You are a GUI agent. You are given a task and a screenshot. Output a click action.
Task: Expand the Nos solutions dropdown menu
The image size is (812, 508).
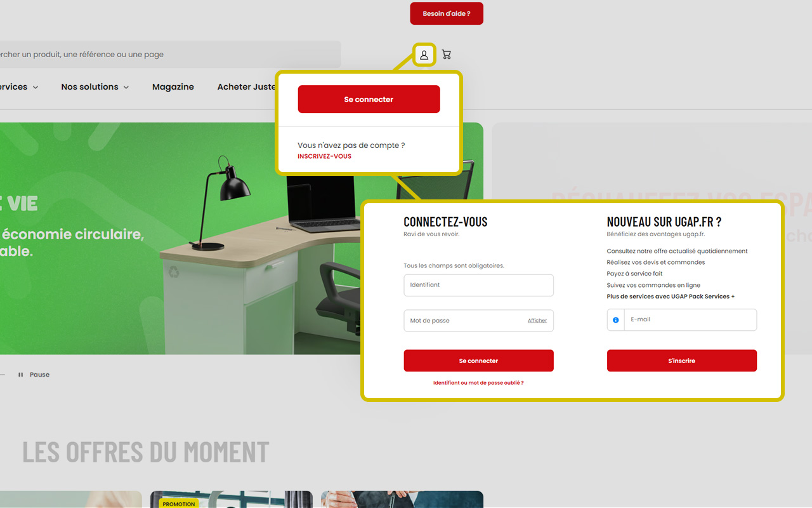pos(95,87)
